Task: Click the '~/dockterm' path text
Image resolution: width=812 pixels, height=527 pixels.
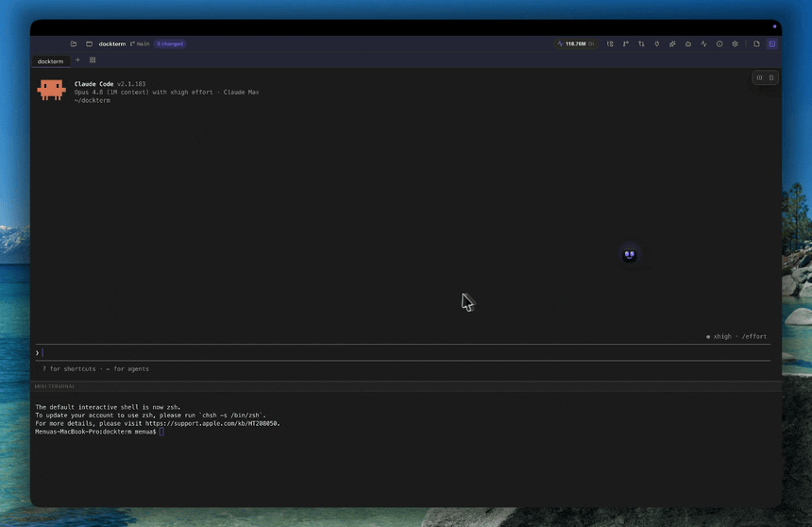Action: pos(93,100)
